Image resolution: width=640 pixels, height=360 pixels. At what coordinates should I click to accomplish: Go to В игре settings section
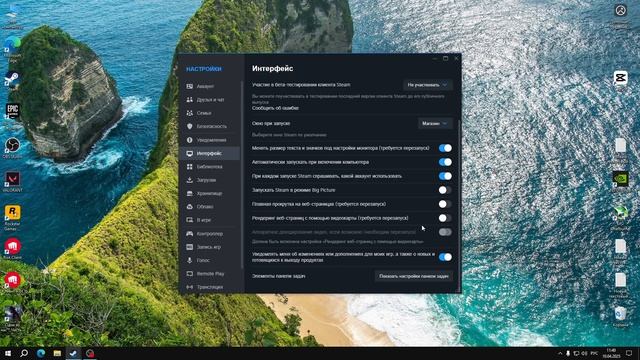pyautogui.click(x=210, y=220)
